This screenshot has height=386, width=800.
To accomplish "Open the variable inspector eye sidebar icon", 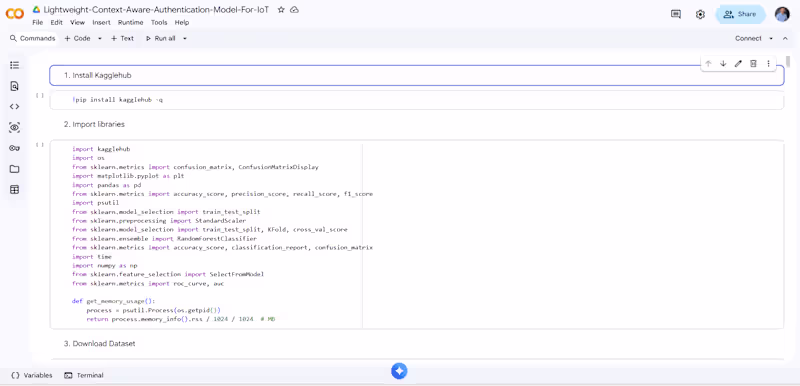I will [x=14, y=127].
